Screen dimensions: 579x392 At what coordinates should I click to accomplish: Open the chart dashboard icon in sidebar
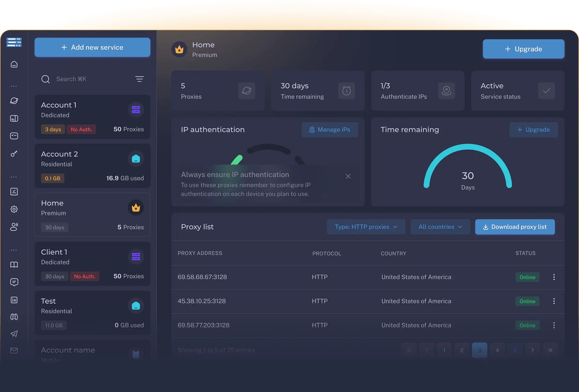[14, 118]
